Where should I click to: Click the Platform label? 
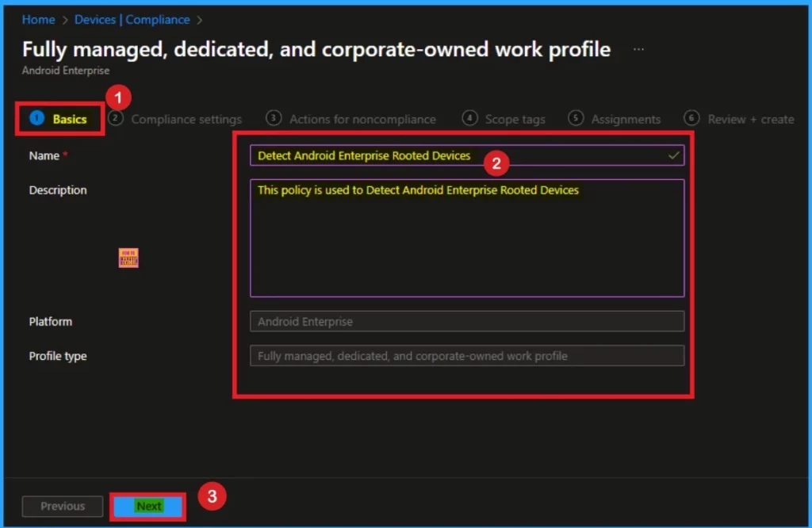click(x=51, y=321)
